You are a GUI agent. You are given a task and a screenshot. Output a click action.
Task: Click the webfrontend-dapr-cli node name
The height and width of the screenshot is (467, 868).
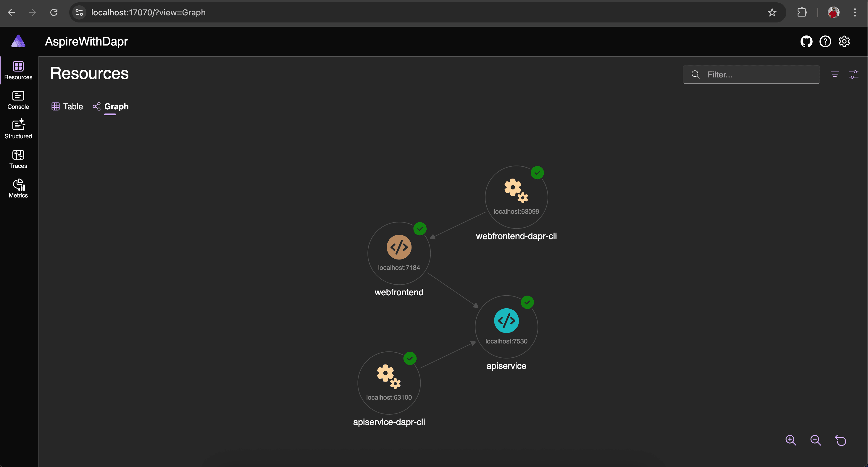click(x=516, y=236)
